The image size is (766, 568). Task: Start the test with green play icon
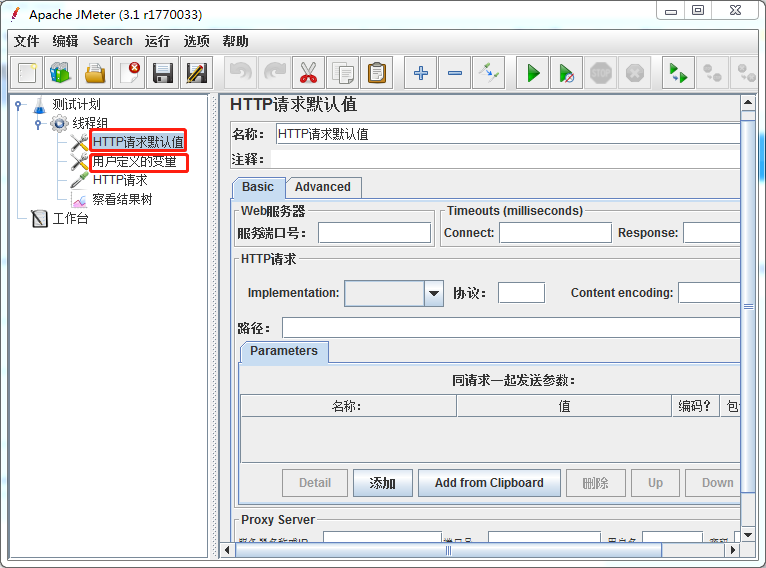coord(533,73)
